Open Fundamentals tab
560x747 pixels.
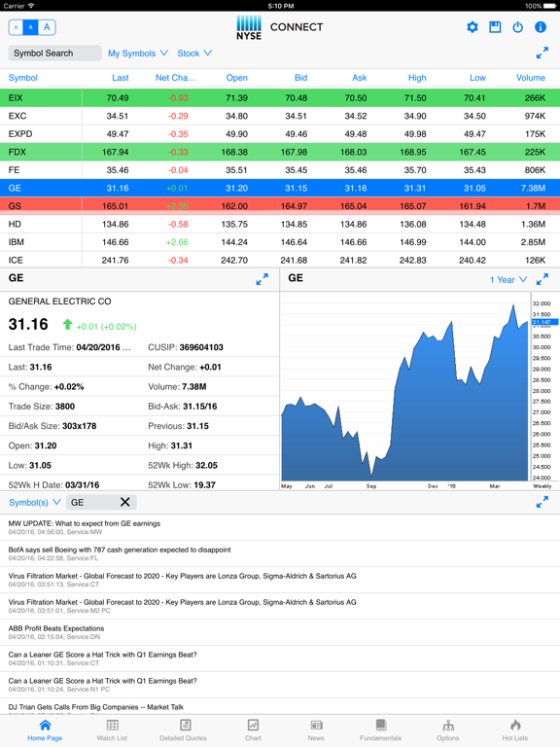point(380,730)
